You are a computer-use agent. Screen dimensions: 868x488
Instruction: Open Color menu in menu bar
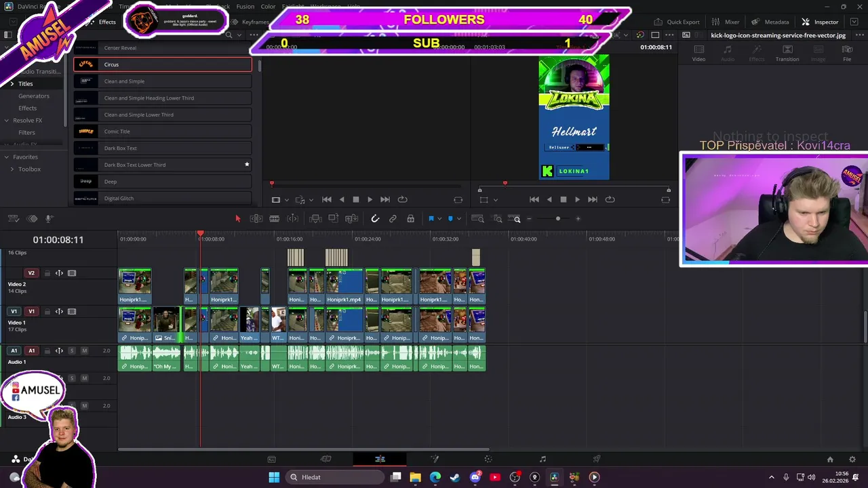tap(268, 7)
